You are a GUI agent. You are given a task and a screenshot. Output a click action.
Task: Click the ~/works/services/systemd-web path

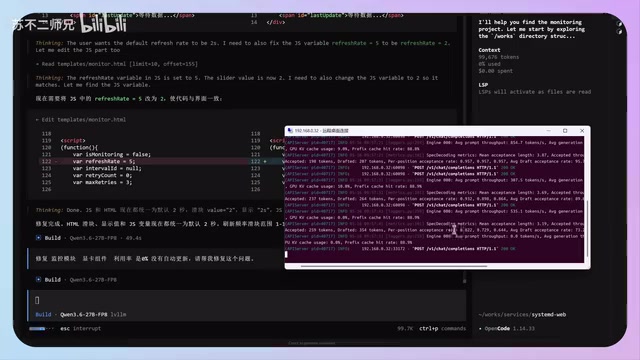click(x=522, y=314)
